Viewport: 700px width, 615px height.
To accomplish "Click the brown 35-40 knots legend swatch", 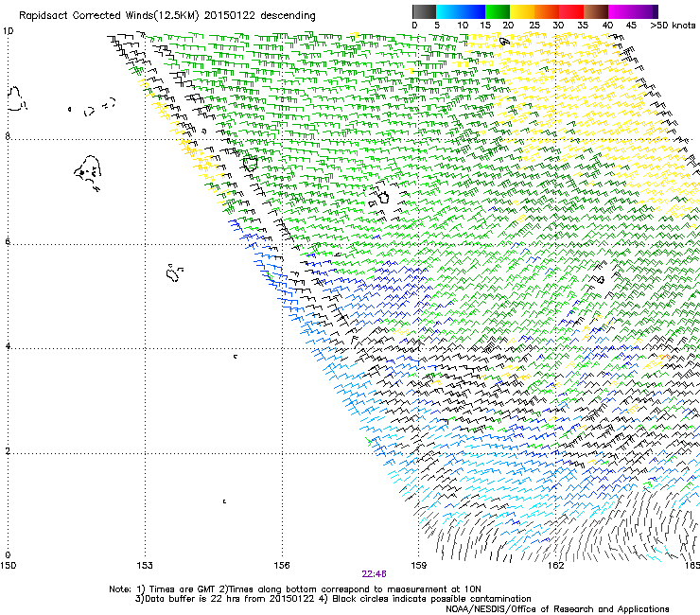I will pos(596,11).
